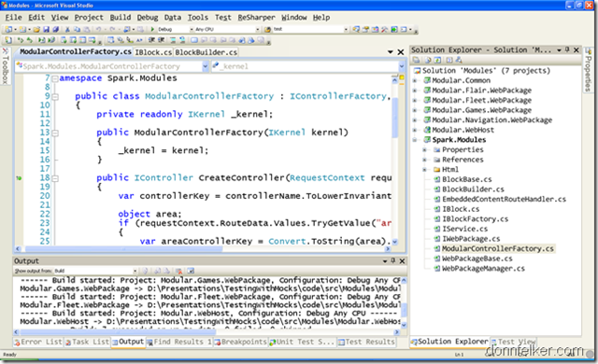Open the ReSharper menu
Screen dimensions: 598x364
256,18
